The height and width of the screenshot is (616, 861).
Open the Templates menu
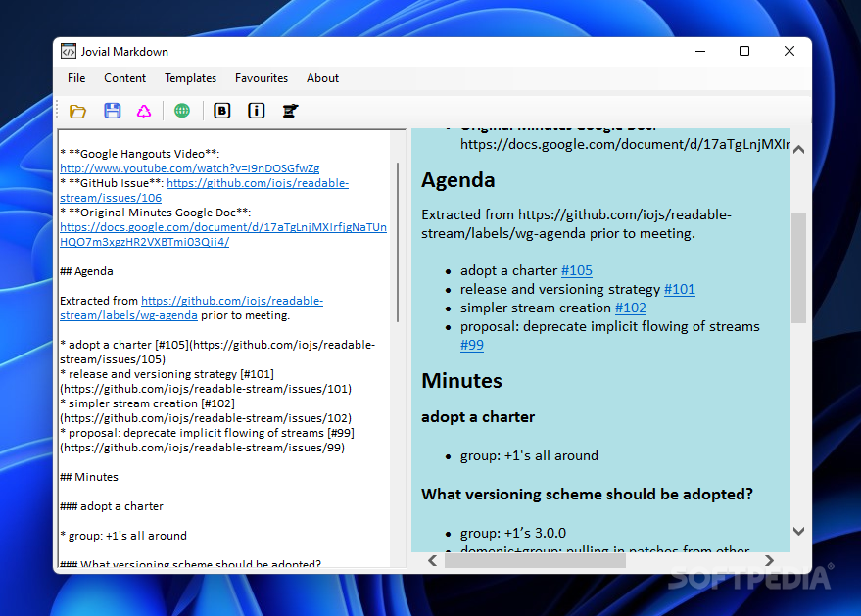(191, 78)
